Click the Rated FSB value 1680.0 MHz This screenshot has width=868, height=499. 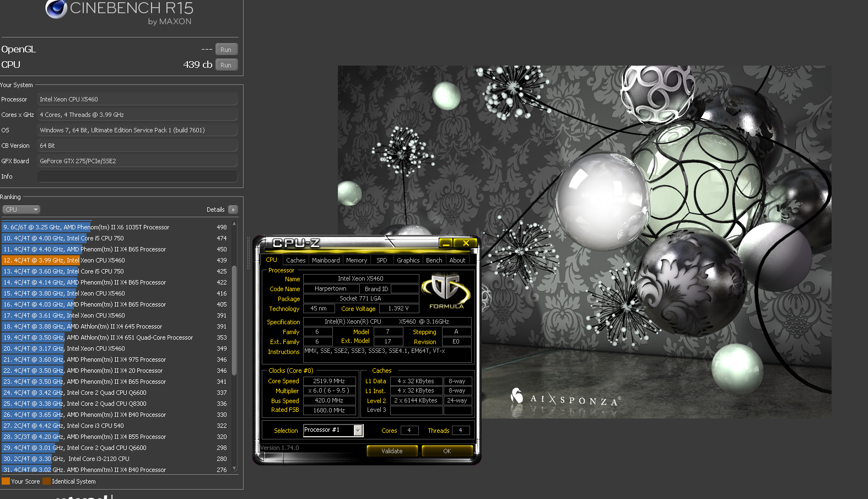pyautogui.click(x=329, y=410)
